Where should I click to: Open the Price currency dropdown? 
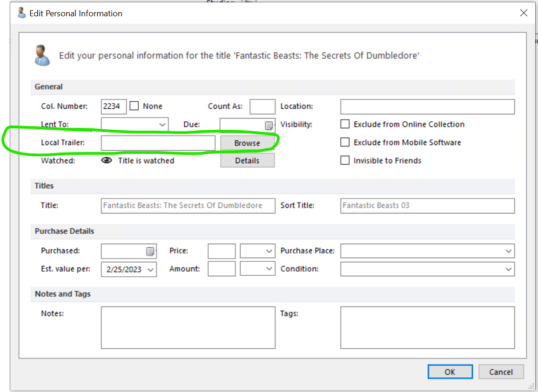click(x=269, y=251)
